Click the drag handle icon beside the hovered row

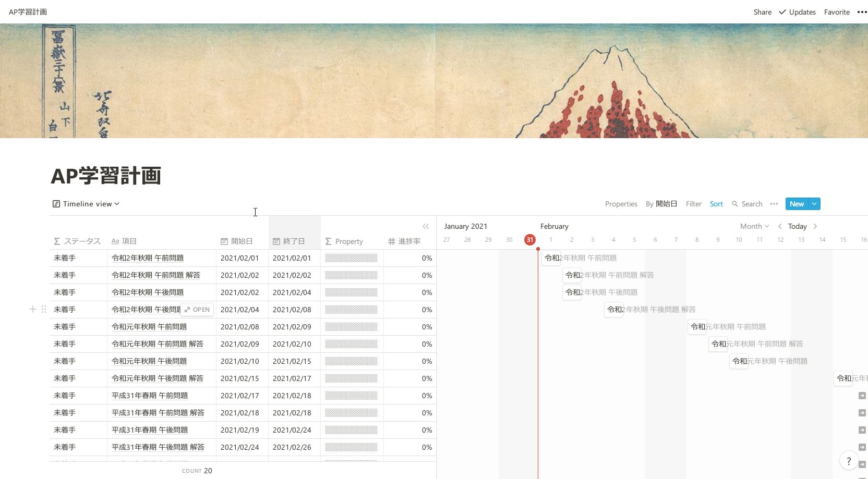(x=44, y=310)
